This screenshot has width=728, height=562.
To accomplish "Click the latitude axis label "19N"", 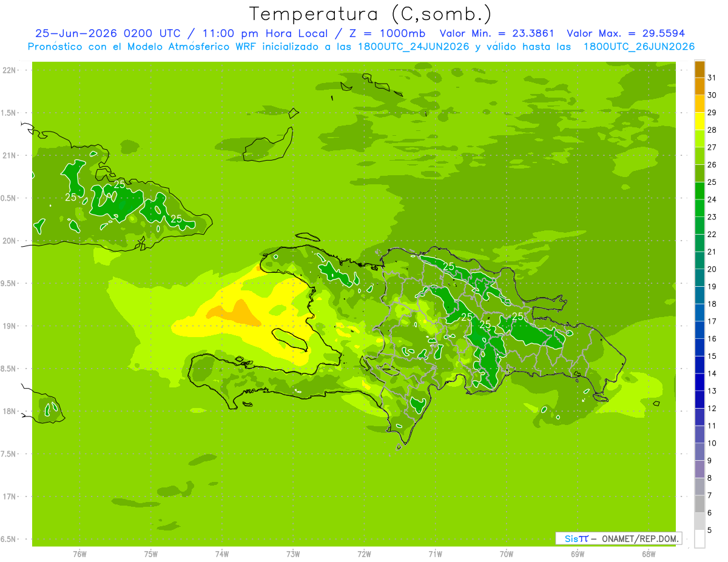I will [x=9, y=326].
